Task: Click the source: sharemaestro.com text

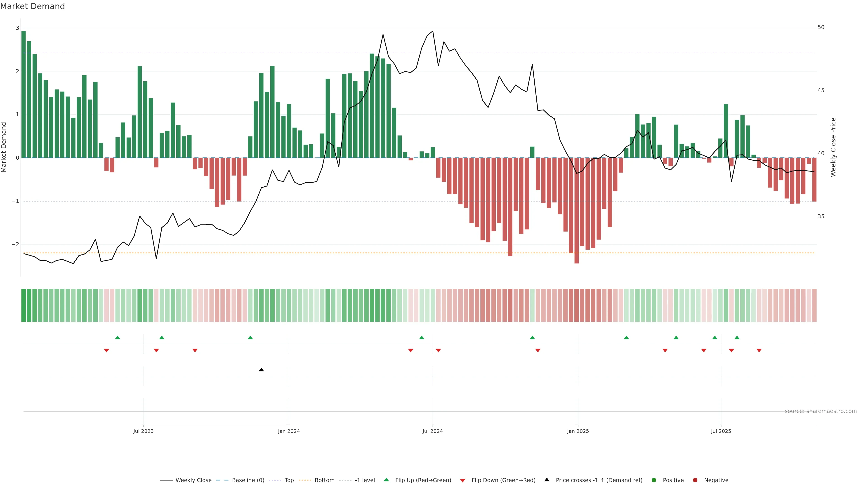Action: (x=821, y=411)
